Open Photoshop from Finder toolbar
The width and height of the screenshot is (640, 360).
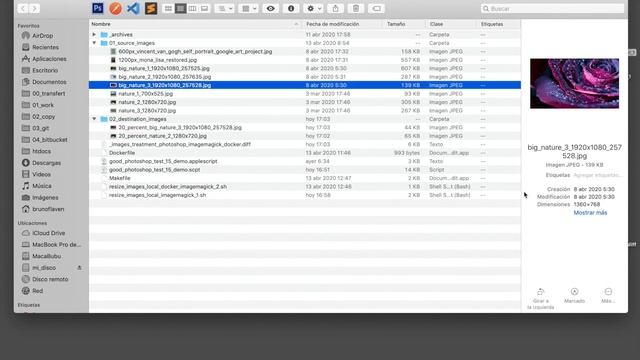tap(98, 8)
